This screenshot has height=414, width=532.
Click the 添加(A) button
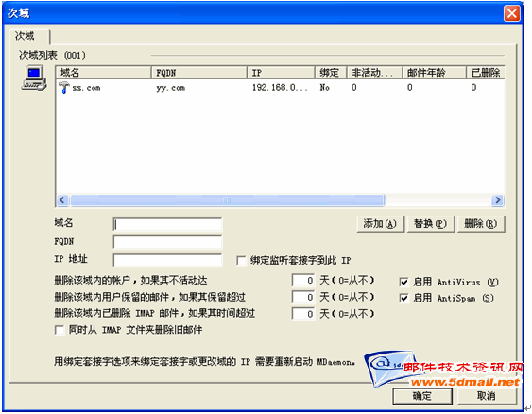[x=381, y=224]
